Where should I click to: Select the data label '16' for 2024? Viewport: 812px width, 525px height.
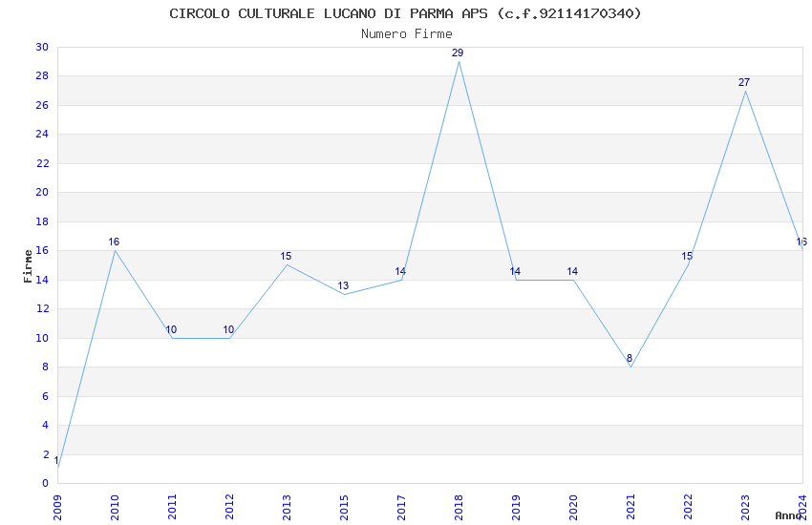(x=801, y=241)
